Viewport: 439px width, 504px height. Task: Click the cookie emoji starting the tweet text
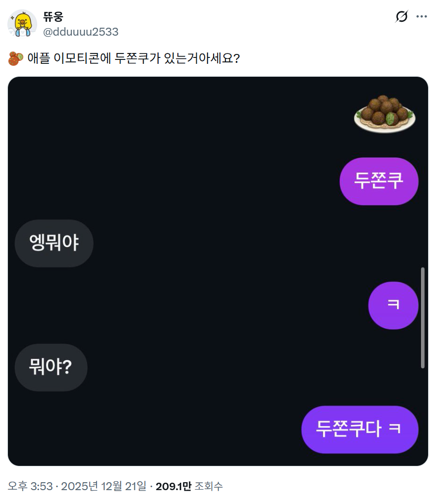pyautogui.click(x=15, y=59)
